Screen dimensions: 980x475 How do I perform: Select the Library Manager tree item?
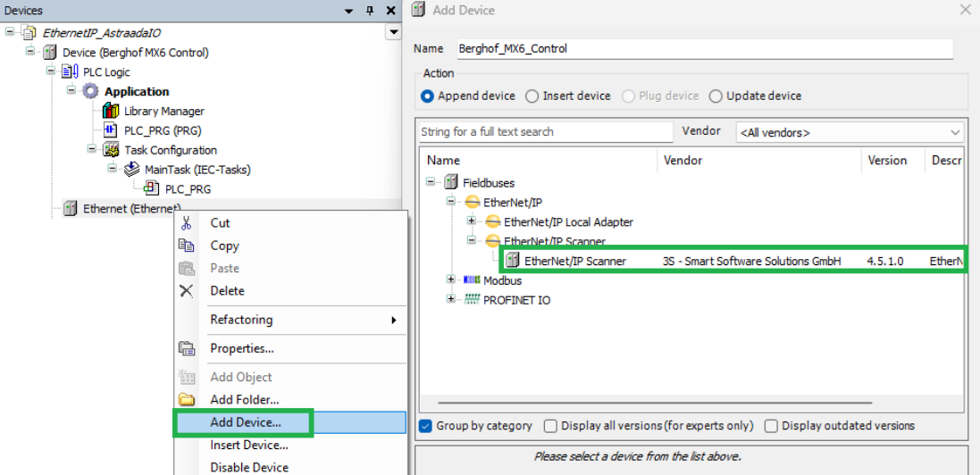pyautogui.click(x=163, y=112)
